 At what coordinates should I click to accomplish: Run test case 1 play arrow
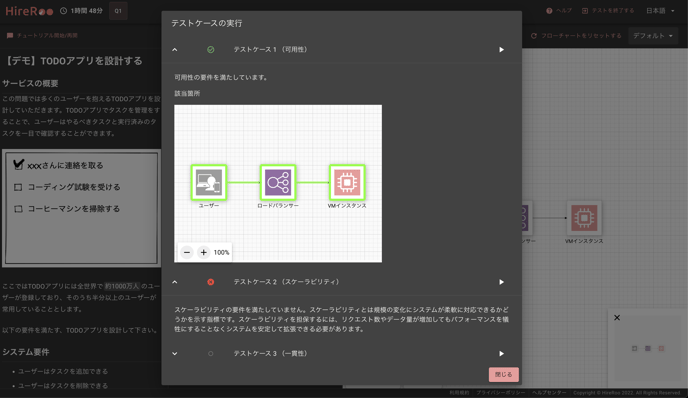pyautogui.click(x=501, y=50)
